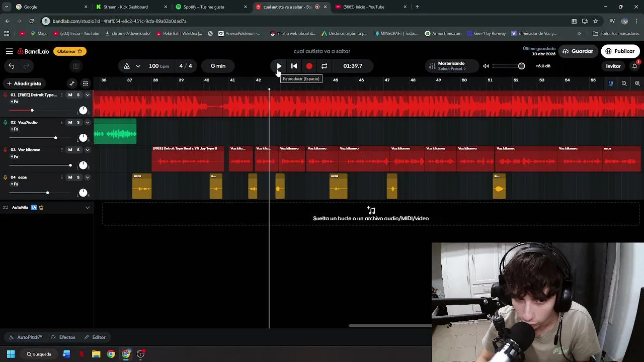Image resolution: width=644 pixels, height=362 pixels.
Task: Add Fx to track 01
Action: pos(14,102)
